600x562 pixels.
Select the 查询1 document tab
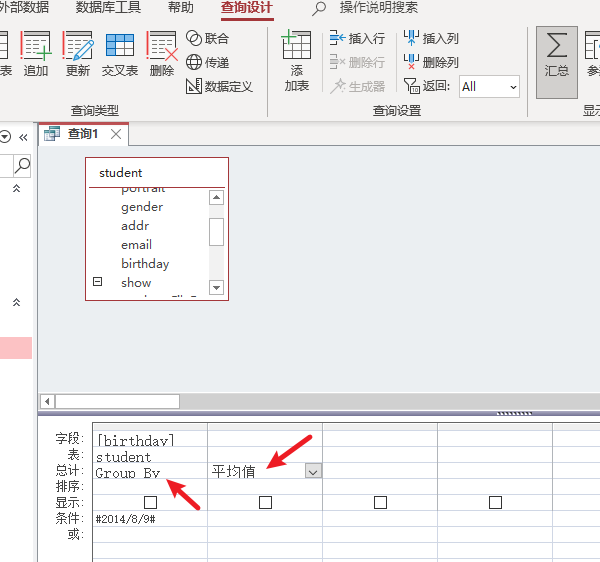pyautogui.click(x=83, y=134)
